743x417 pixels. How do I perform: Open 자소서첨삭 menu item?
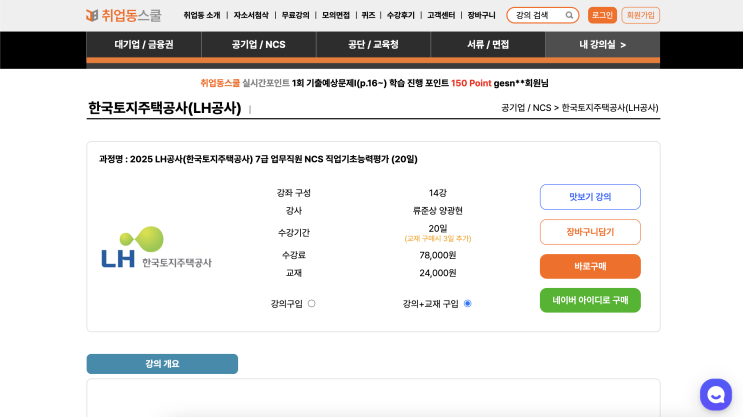click(251, 15)
